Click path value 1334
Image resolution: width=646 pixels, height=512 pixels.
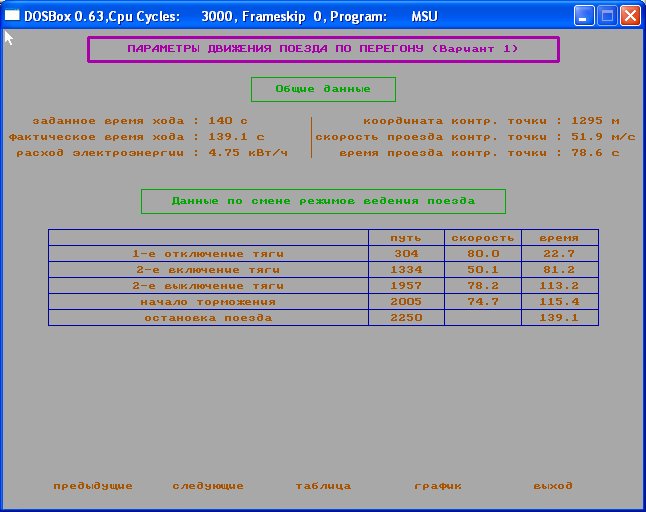[x=406, y=270]
